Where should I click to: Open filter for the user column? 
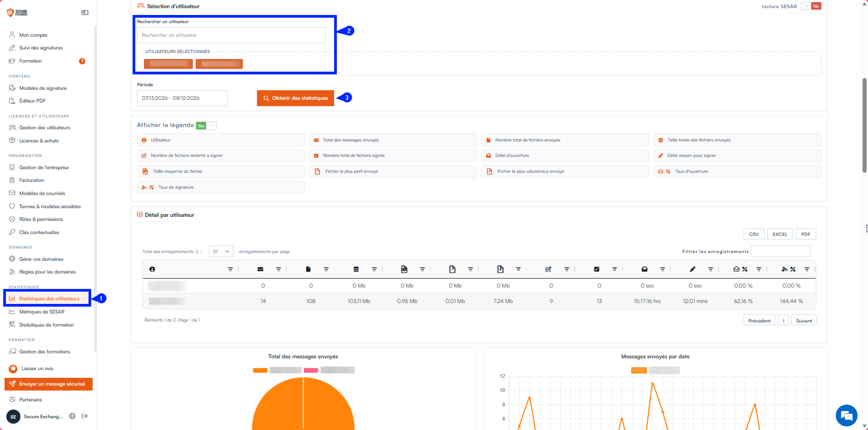[x=230, y=269]
